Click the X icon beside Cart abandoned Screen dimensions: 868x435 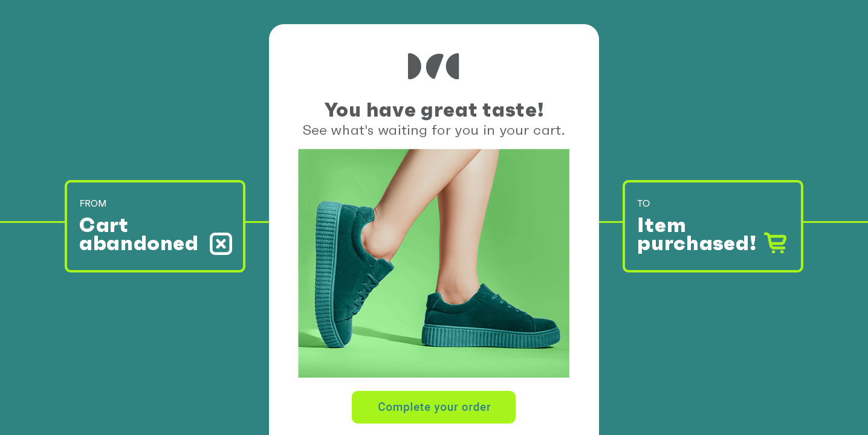221,243
